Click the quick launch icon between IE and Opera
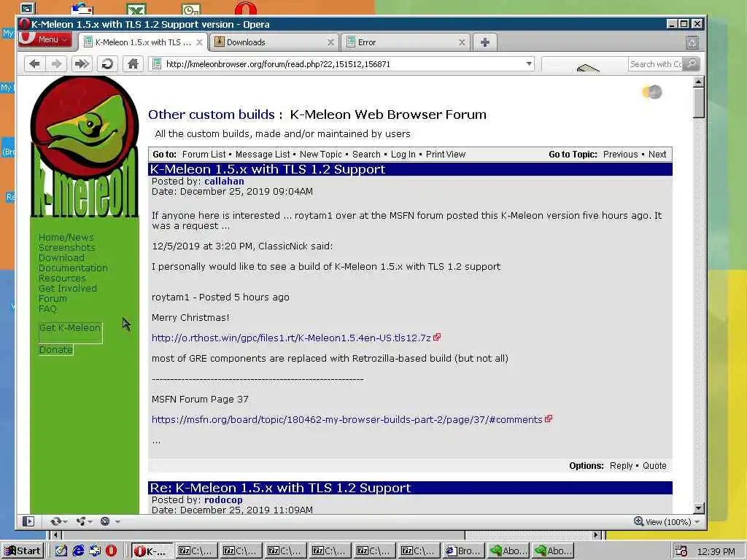Viewport: 747px width, 560px height. (95, 551)
